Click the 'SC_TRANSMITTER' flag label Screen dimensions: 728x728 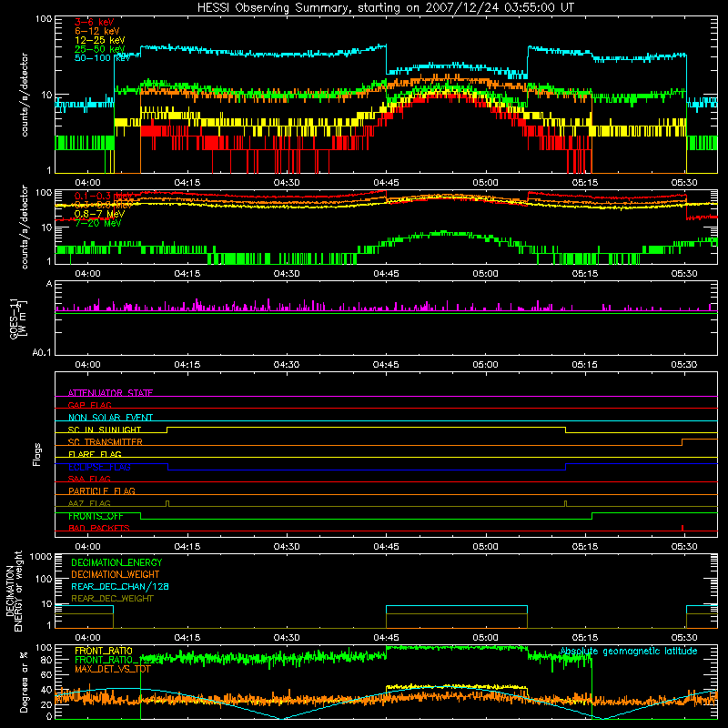(105, 442)
